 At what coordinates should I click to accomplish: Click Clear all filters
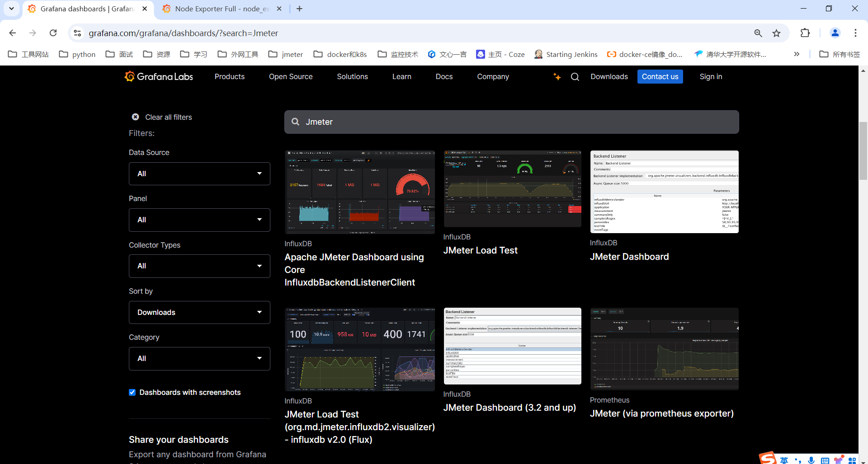pos(168,117)
